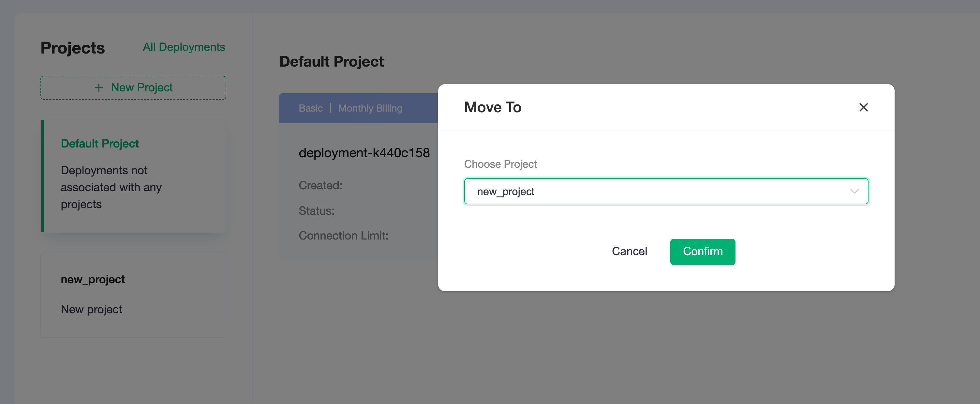The image size is (980, 404).
Task: Create a New Project
Action: tap(133, 87)
